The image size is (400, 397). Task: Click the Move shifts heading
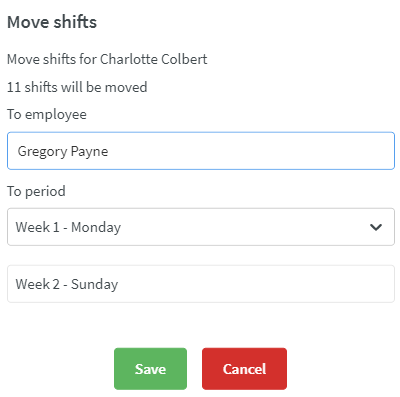click(52, 22)
